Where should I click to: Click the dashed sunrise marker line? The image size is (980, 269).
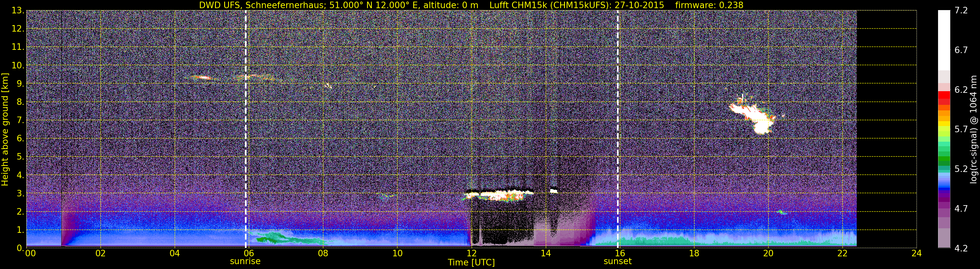[x=246, y=129]
